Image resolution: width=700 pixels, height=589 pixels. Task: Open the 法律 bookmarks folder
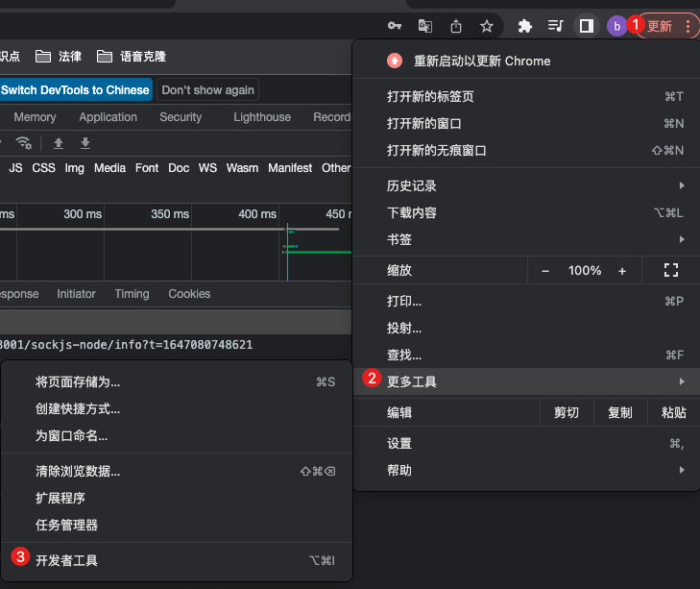coord(59,57)
